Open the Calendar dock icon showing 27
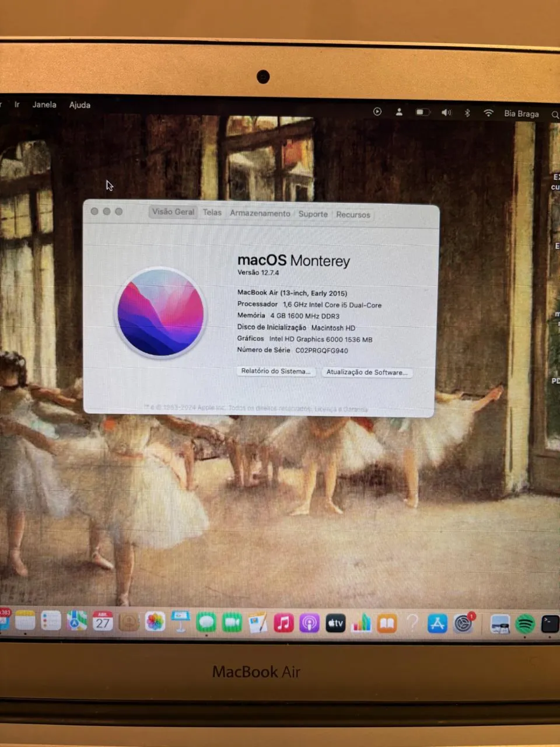 [103, 621]
